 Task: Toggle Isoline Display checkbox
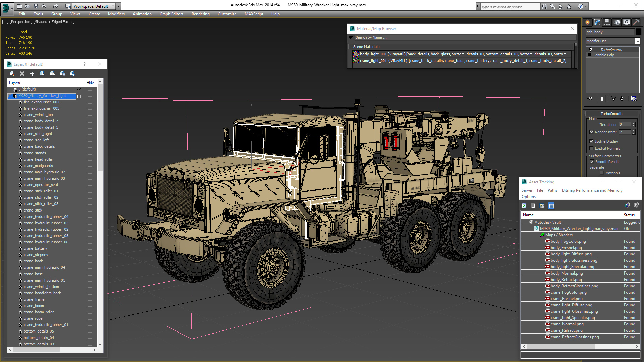[592, 141]
